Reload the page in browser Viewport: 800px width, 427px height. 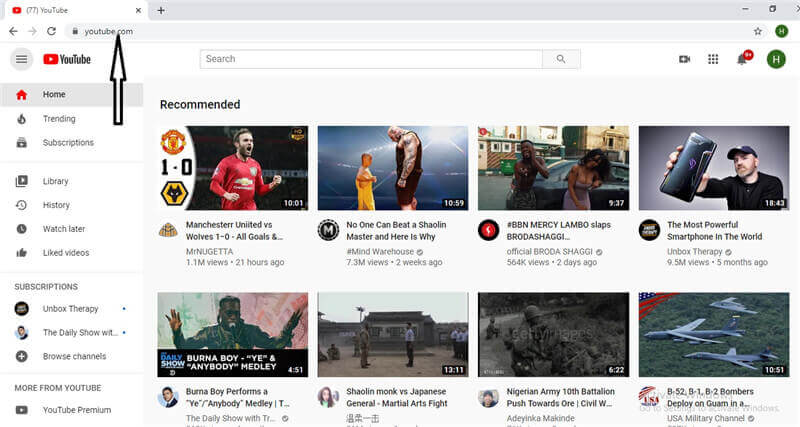(x=51, y=31)
